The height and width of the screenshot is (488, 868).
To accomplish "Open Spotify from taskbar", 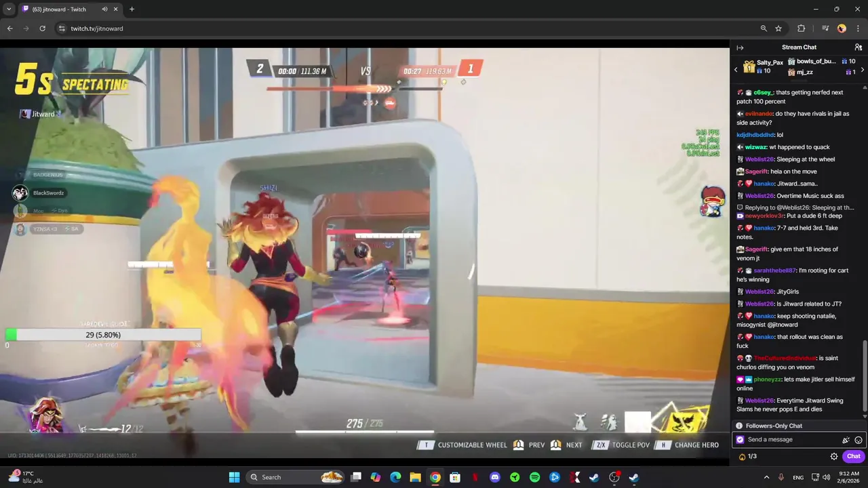I will click(534, 477).
